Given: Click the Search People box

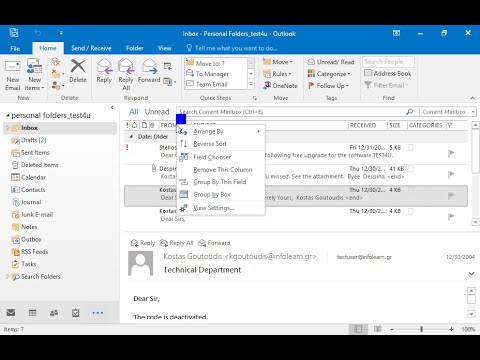Looking at the screenshot, I should [x=388, y=62].
